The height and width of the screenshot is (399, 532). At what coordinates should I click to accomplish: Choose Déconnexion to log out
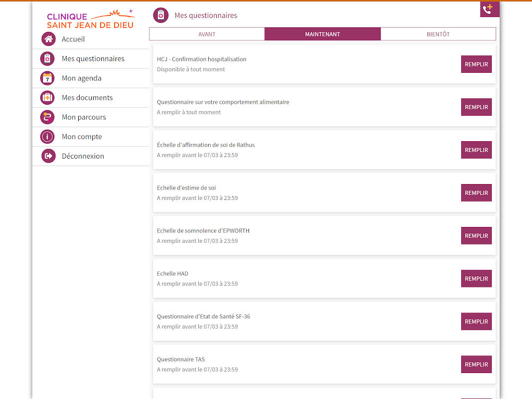(91, 156)
